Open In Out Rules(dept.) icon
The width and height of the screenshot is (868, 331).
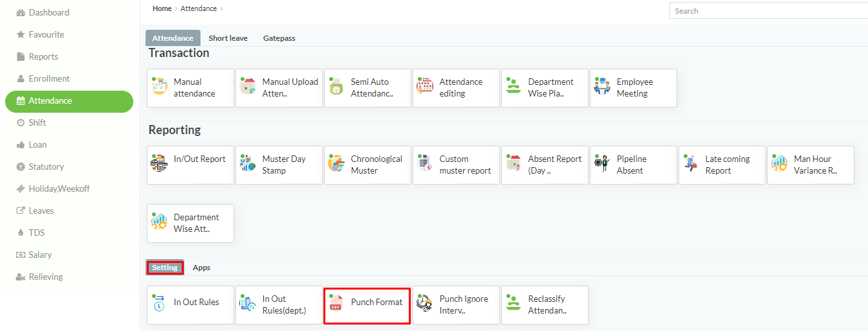click(x=248, y=303)
